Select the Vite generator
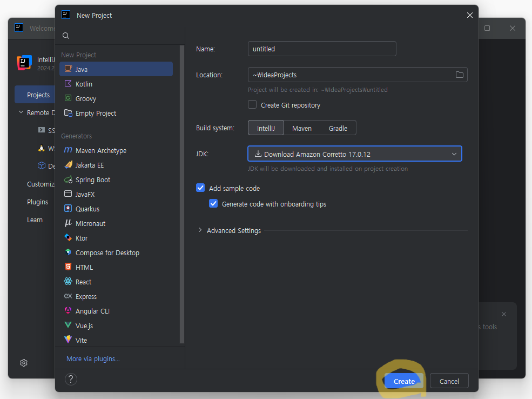The height and width of the screenshot is (399, 532). 116,340
